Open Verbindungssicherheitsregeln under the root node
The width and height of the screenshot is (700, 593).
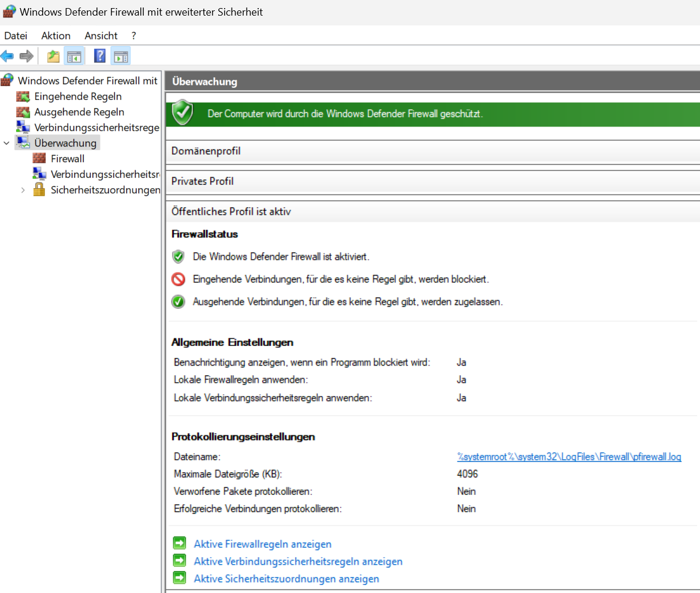click(96, 128)
